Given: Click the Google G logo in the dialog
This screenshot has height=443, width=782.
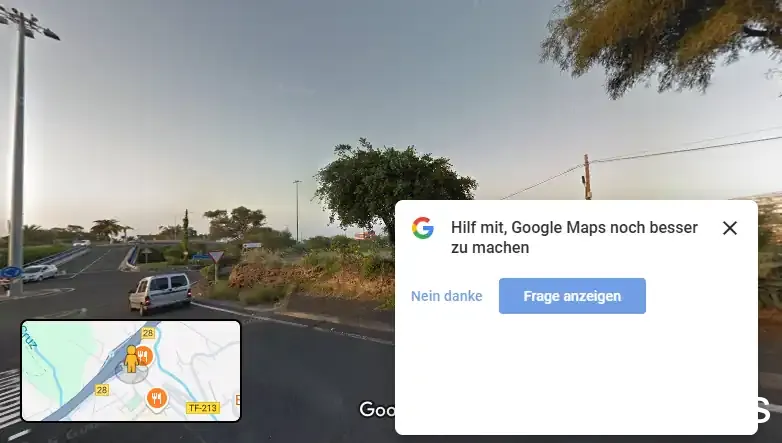Looking at the screenshot, I should point(422,228).
